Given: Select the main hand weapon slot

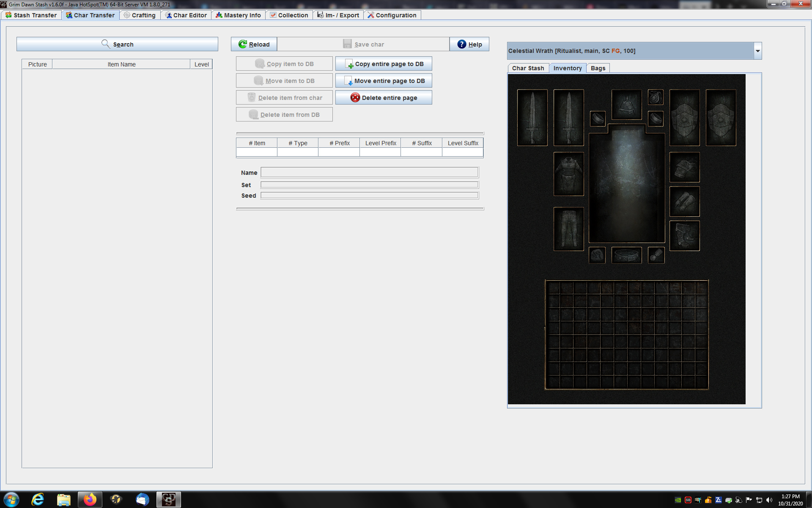Looking at the screenshot, I should click(x=532, y=117).
